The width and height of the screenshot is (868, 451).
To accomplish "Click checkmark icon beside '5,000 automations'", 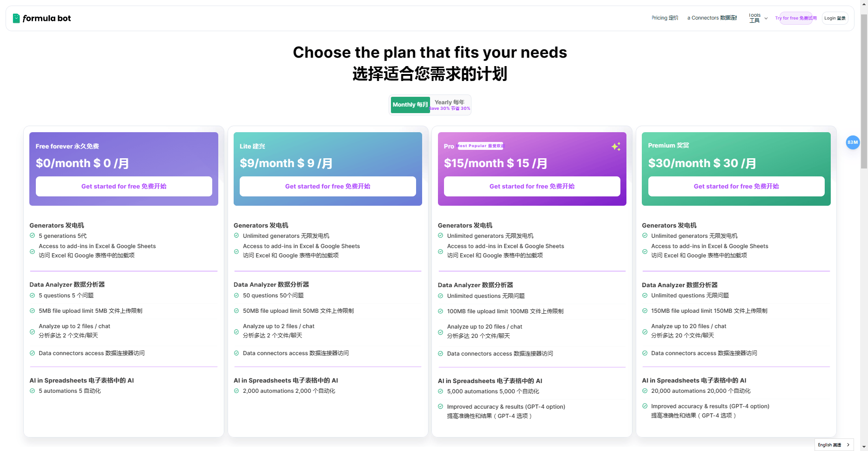I will [x=441, y=391].
